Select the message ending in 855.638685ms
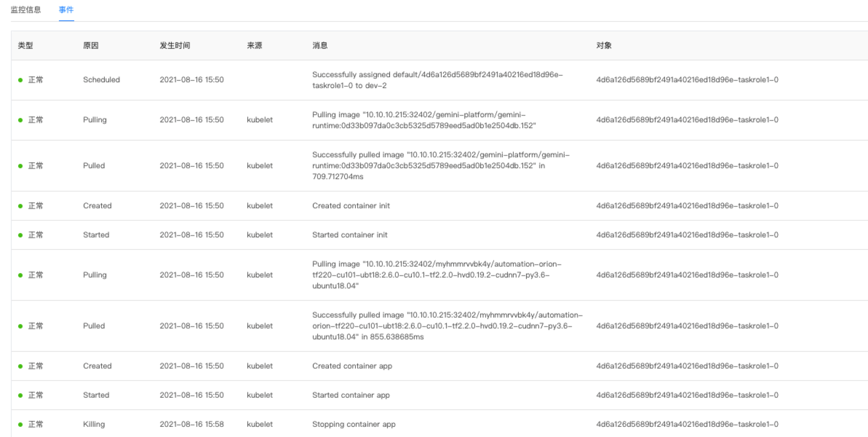Screen dimensions: 868x437 [x=447, y=326]
